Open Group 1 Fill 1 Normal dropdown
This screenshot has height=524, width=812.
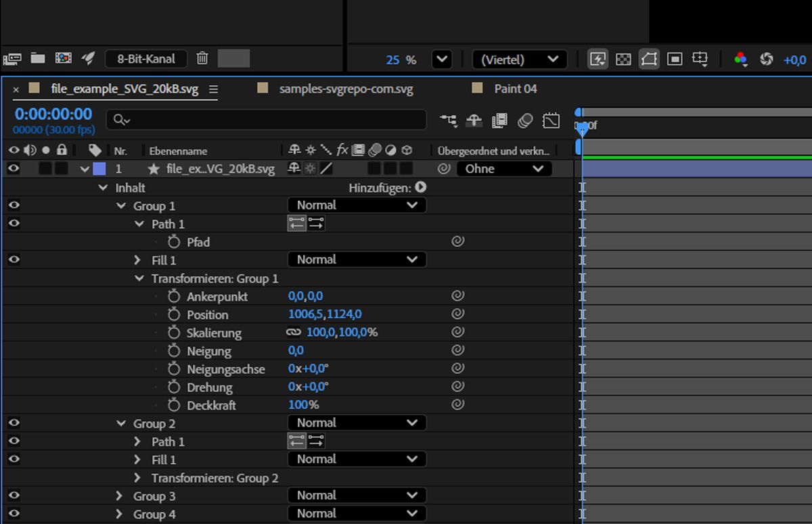357,260
